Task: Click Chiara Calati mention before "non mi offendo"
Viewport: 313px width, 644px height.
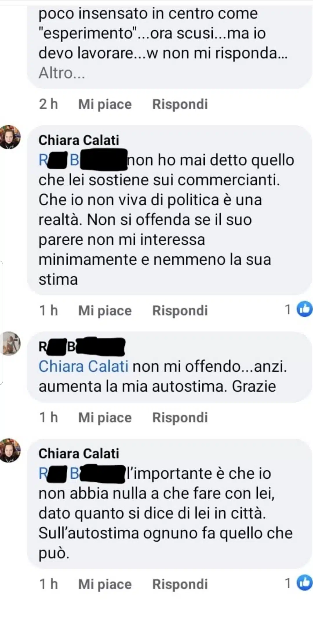Action: [x=83, y=366]
